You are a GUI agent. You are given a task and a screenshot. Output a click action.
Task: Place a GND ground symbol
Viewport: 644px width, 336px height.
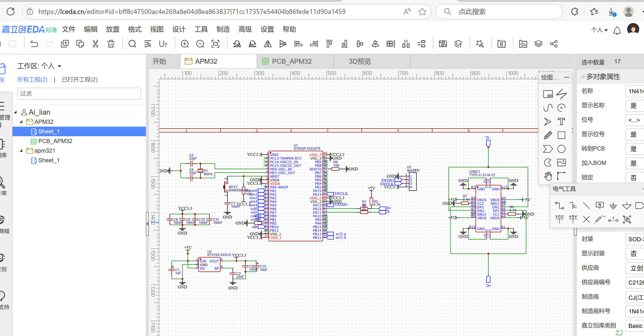[613, 206]
